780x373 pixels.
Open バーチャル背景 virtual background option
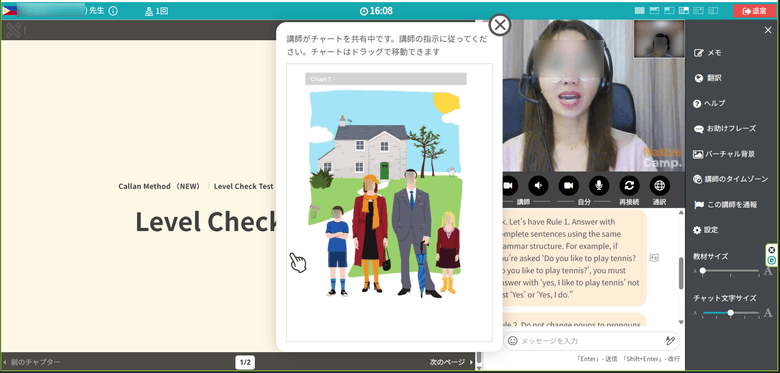(724, 154)
